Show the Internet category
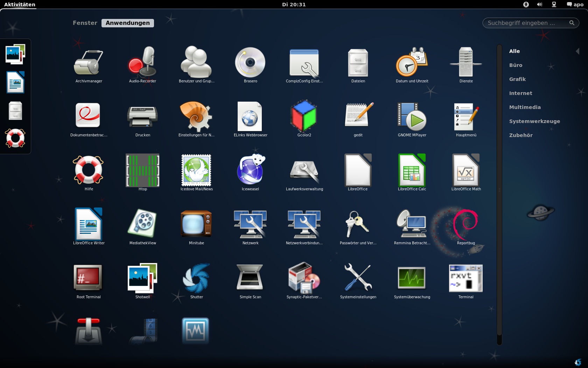Screen dimensions: 588x368 click(x=520, y=93)
